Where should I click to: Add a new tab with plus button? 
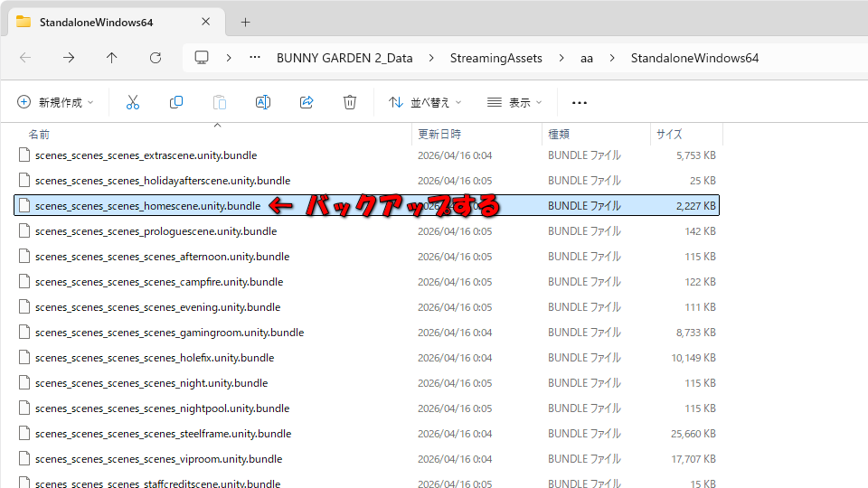pos(245,22)
